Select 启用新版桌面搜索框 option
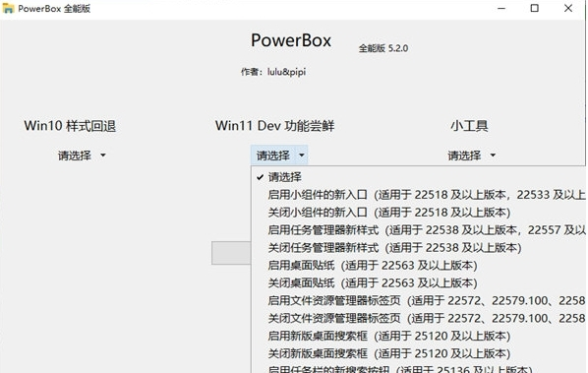 pos(418,336)
